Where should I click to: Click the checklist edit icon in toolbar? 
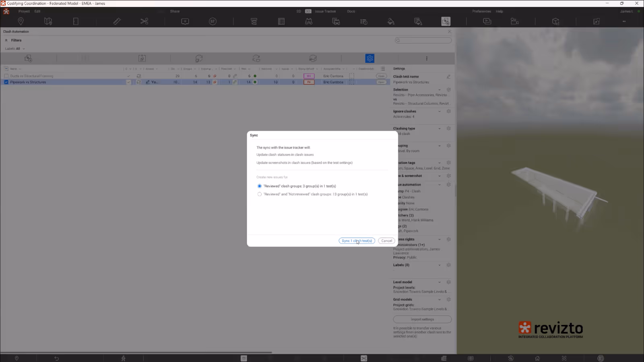418,21
